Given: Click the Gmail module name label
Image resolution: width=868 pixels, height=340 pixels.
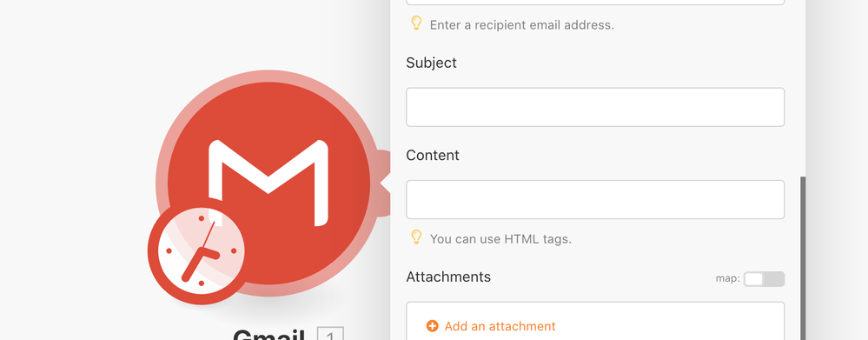Looking at the screenshot, I should [x=269, y=335].
